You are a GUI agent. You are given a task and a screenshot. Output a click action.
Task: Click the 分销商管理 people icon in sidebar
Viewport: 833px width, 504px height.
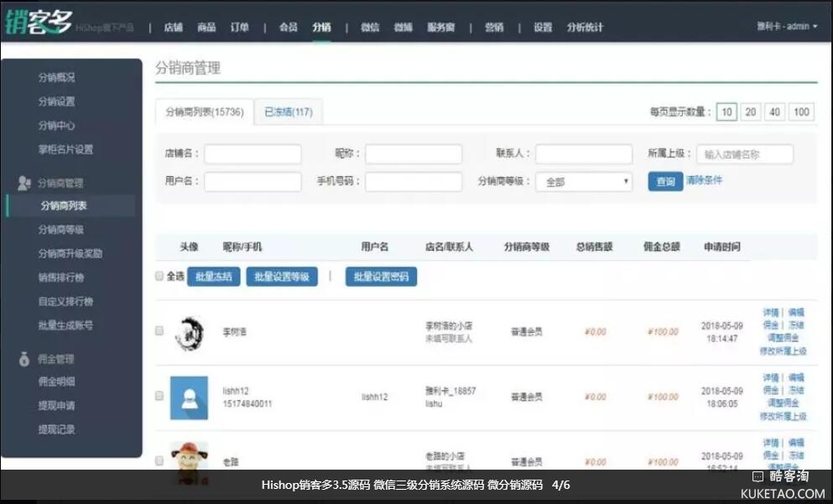click(x=23, y=183)
